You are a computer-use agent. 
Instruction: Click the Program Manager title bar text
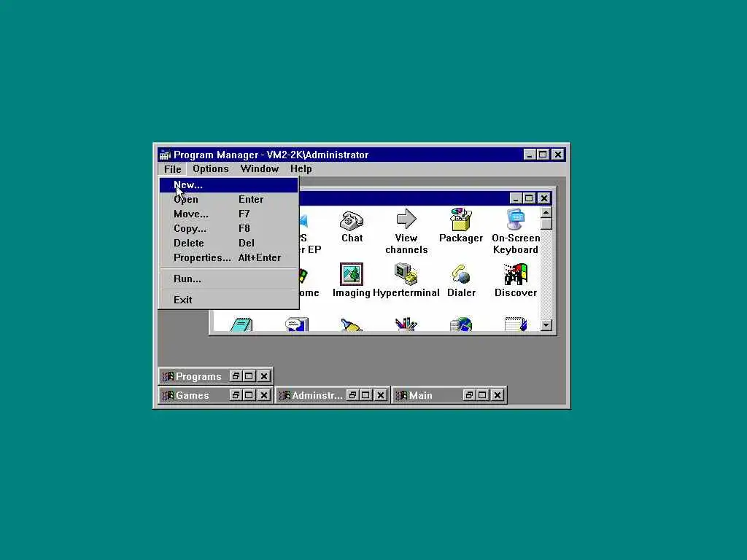(x=271, y=155)
